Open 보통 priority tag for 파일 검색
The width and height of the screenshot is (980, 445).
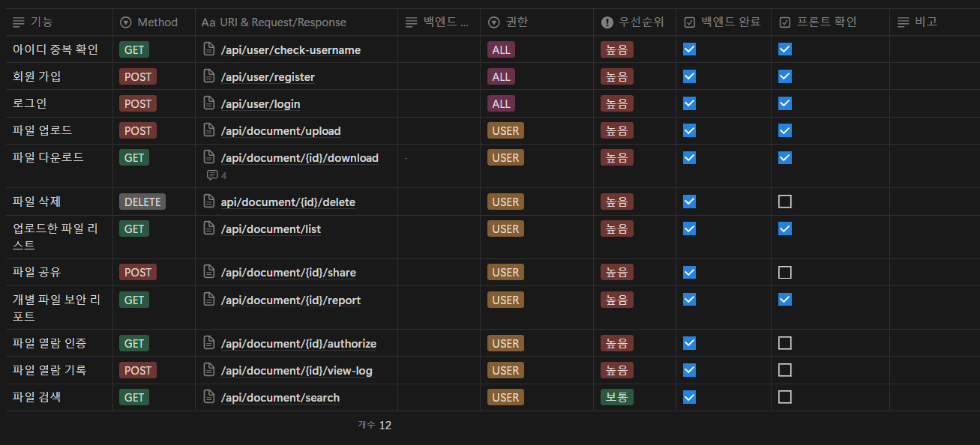(617, 397)
